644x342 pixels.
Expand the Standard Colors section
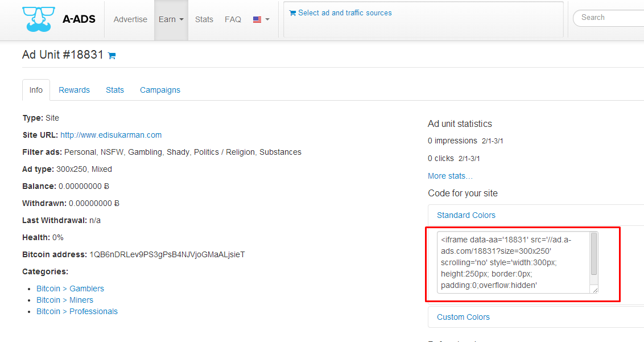(x=466, y=215)
